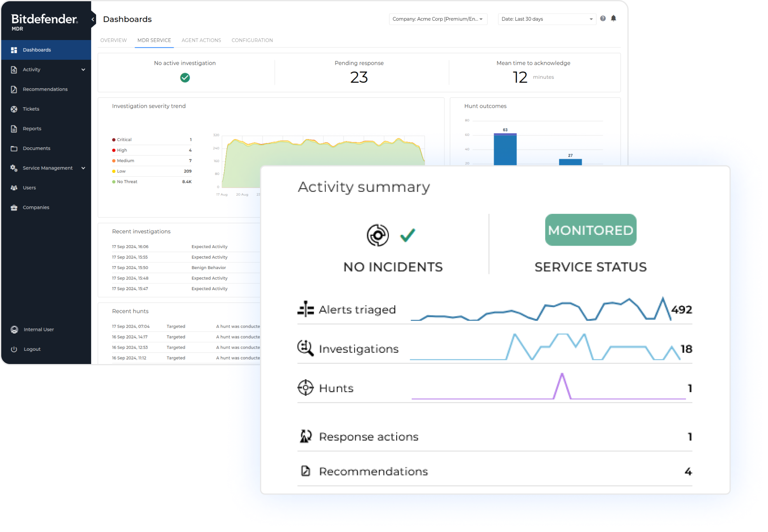This screenshot has height=532, width=768.
Task: Expand the Service Management section
Action: (47, 168)
